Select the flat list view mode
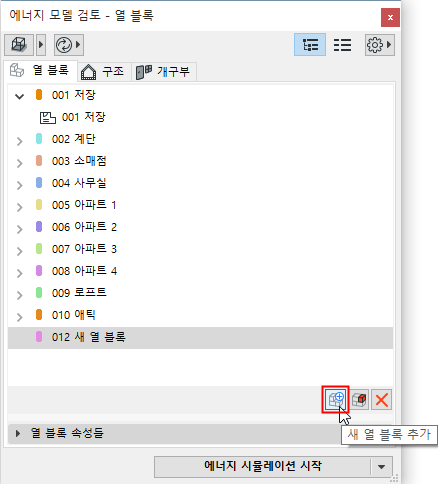 [x=342, y=45]
